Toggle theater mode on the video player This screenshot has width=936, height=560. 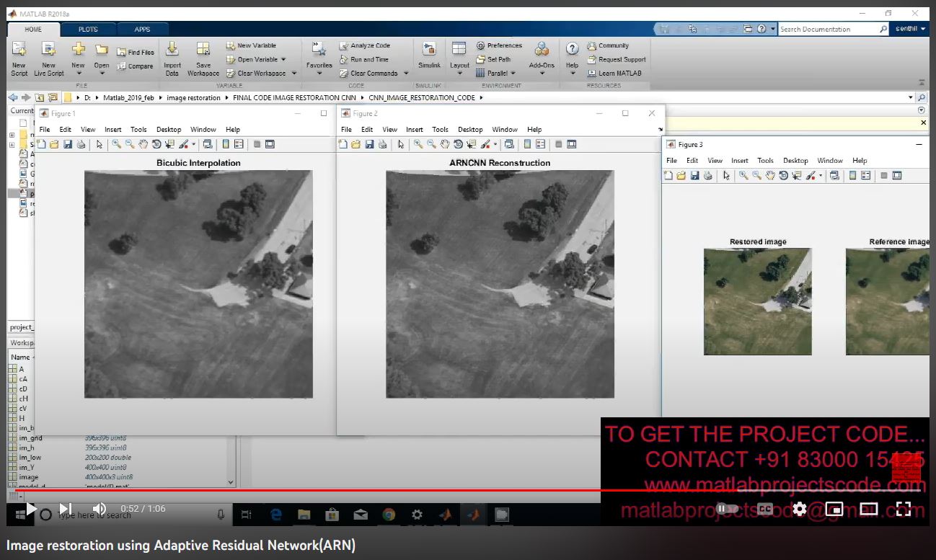point(868,509)
